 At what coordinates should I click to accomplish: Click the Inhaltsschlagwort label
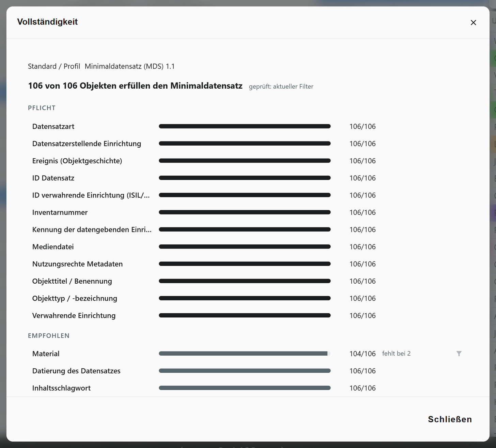[x=61, y=388]
